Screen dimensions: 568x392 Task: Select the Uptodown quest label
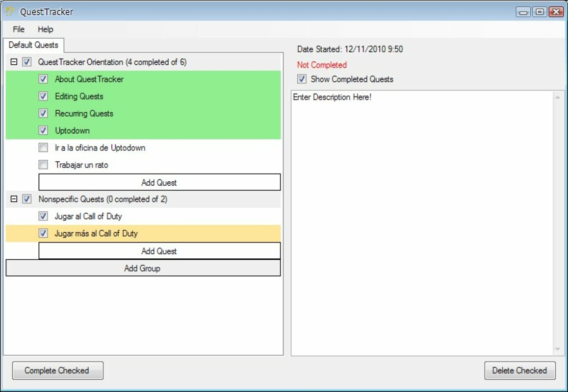click(x=72, y=131)
